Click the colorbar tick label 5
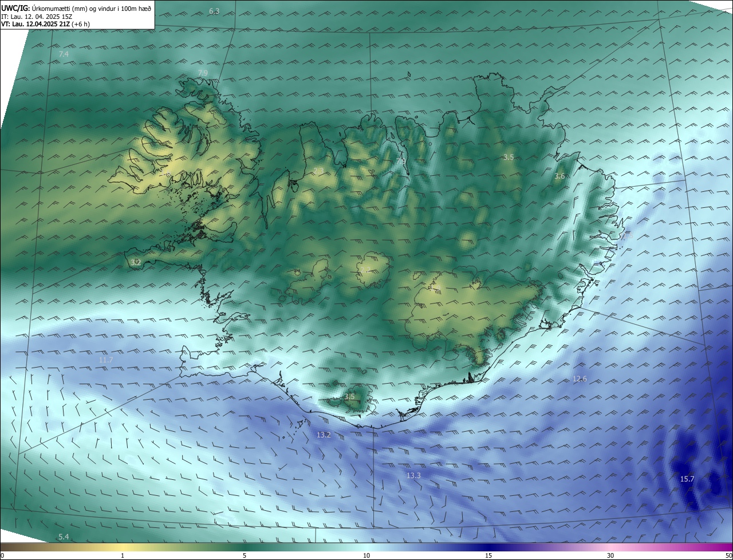Screen dimensions: 733x560 click(x=245, y=556)
